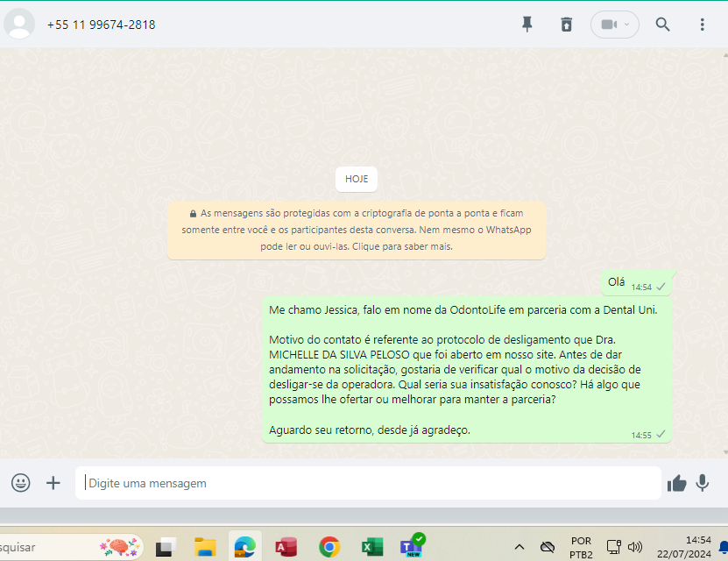Open Google Chrome from the taskbar
This screenshot has width=728, height=561.
[329, 547]
